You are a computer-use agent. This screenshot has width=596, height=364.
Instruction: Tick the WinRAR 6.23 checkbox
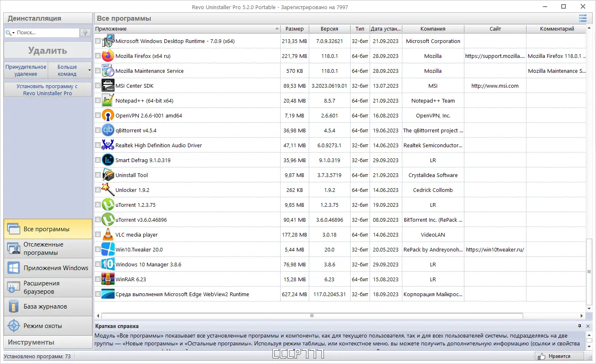[98, 279]
